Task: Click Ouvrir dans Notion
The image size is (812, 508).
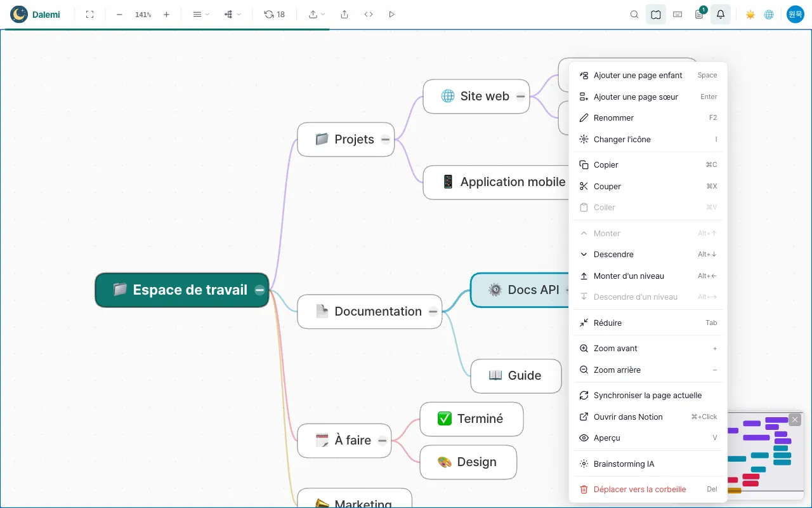Action: (648, 417)
